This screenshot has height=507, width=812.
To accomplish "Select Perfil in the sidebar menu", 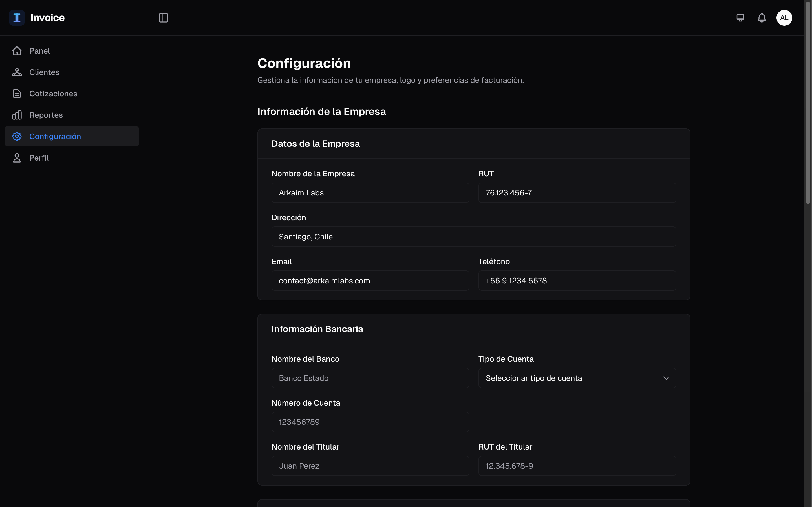I will point(39,158).
